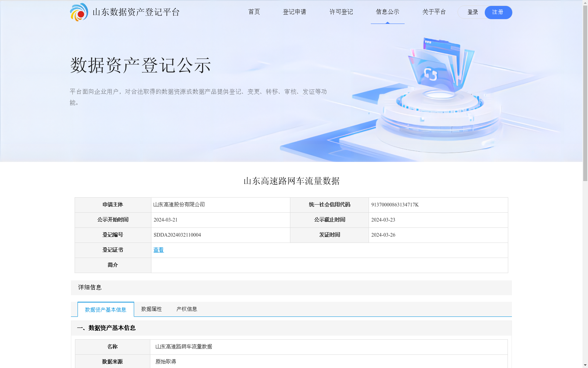Screen dimensions: 588x368
Task: Switch to the 产权信息 tab
Action: pos(187,309)
